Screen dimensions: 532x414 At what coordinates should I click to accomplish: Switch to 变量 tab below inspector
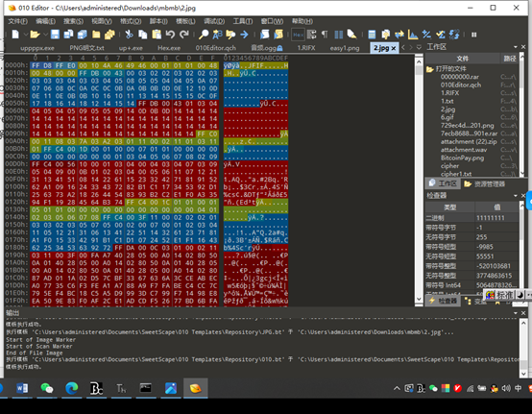475,301
